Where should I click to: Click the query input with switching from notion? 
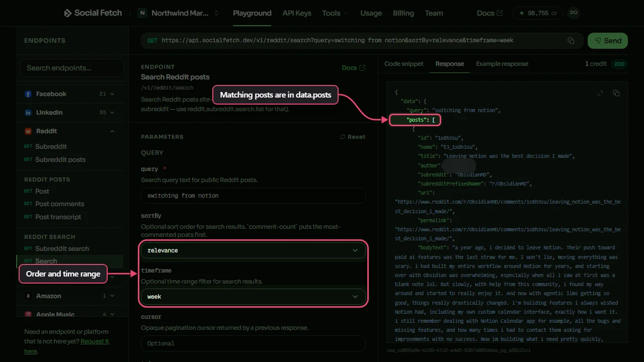pos(253,196)
